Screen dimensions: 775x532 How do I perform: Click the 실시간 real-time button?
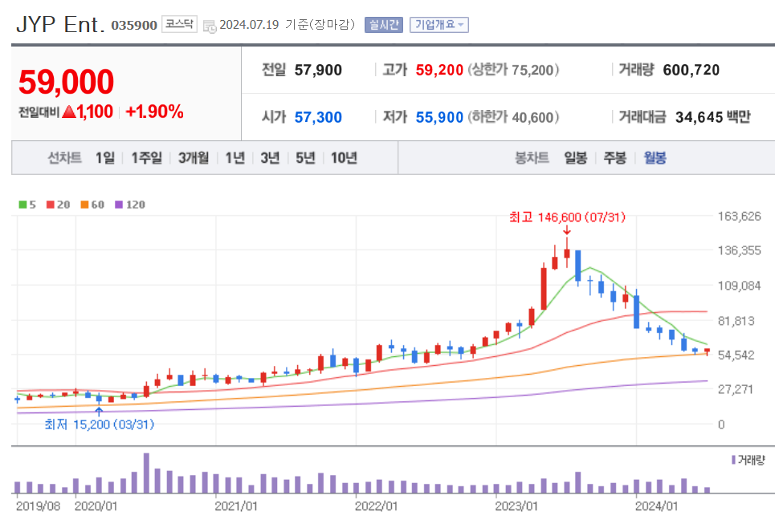coord(384,25)
